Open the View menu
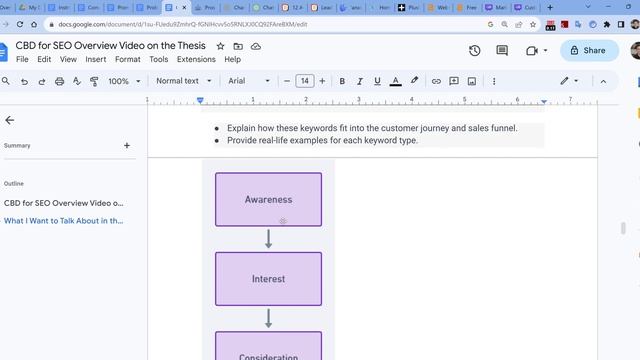The width and height of the screenshot is (640, 360). coord(68,59)
